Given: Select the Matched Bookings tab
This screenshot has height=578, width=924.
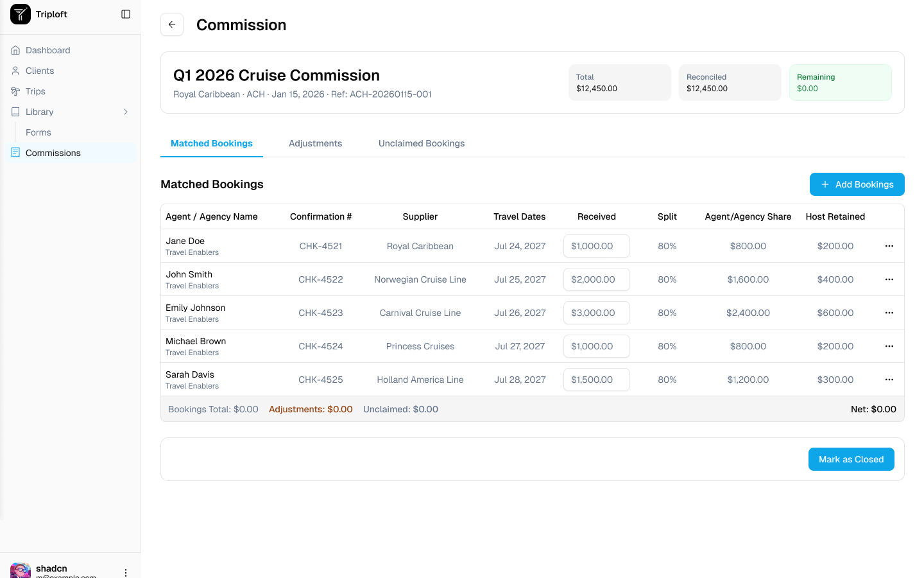Looking at the screenshot, I should [212, 143].
